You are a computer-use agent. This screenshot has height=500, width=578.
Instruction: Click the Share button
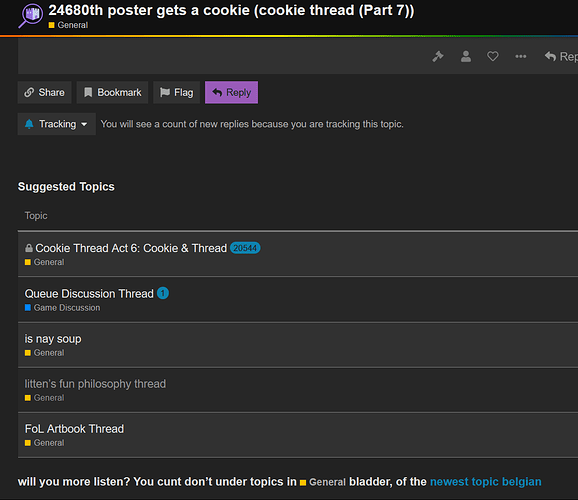coord(45,92)
